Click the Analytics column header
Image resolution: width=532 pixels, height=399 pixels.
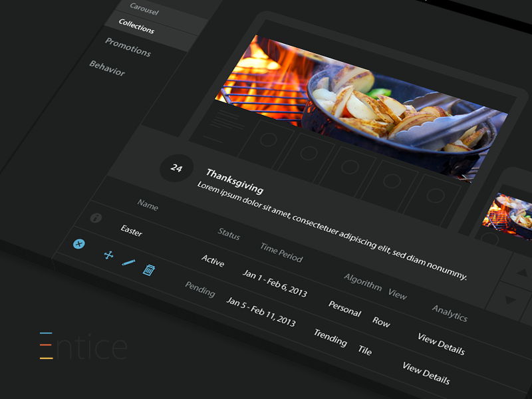click(450, 313)
